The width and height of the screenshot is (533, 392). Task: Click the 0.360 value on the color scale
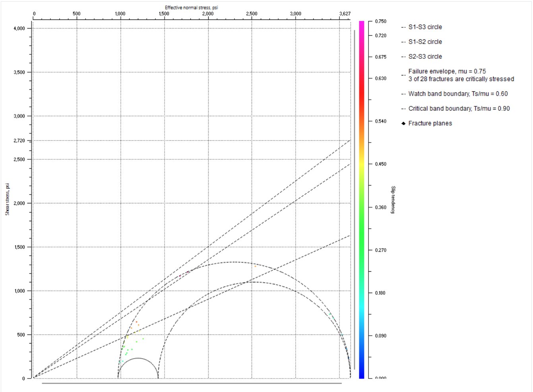click(x=380, y=207)
